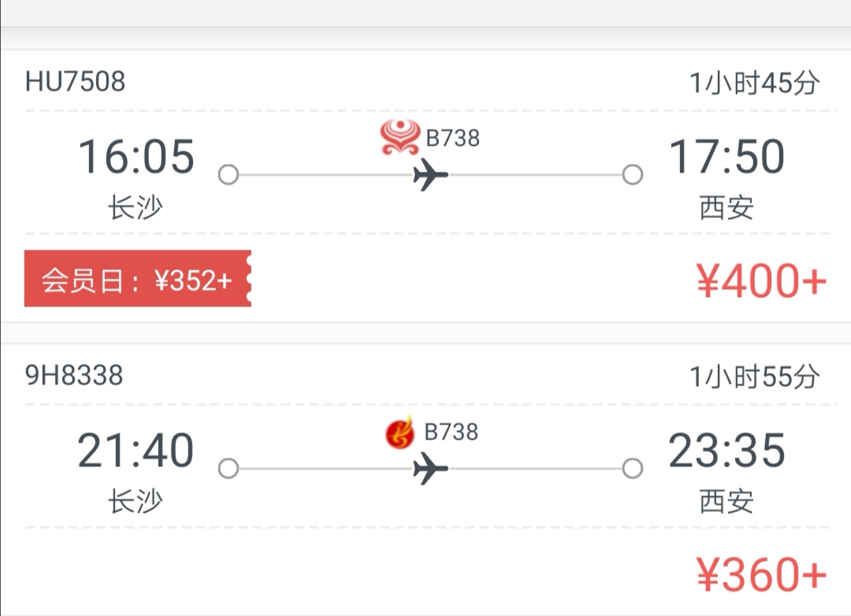
Task: Click the airplane icon on 9H8338 route line
Action: (x=430, y=469)
